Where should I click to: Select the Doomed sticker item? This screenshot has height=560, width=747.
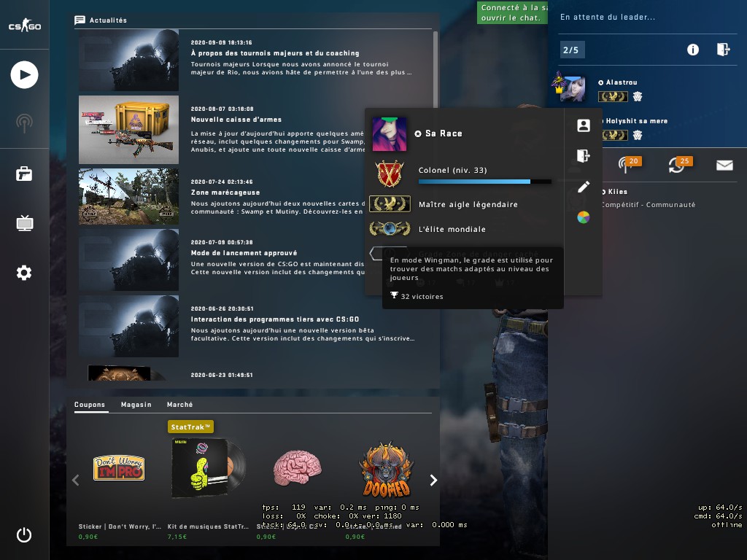tap(387, 470)
